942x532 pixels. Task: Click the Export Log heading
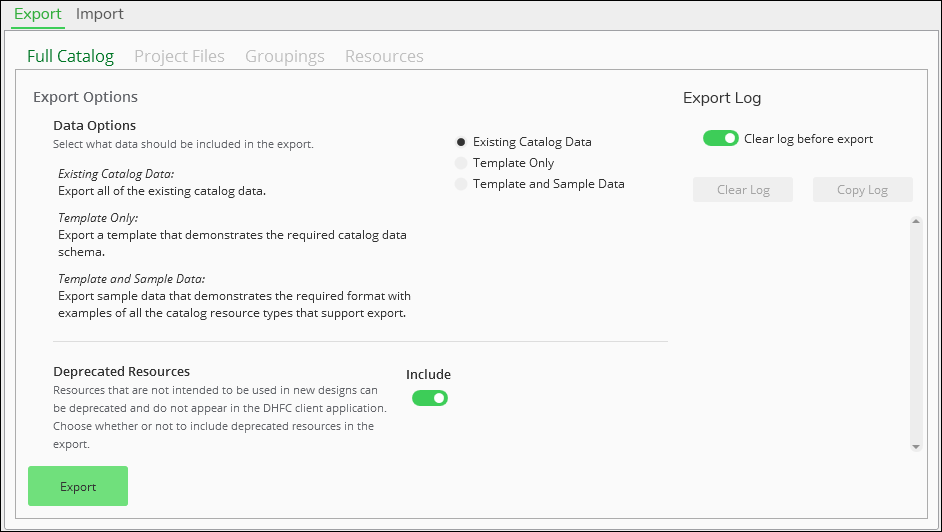click(x=722, y=98)
